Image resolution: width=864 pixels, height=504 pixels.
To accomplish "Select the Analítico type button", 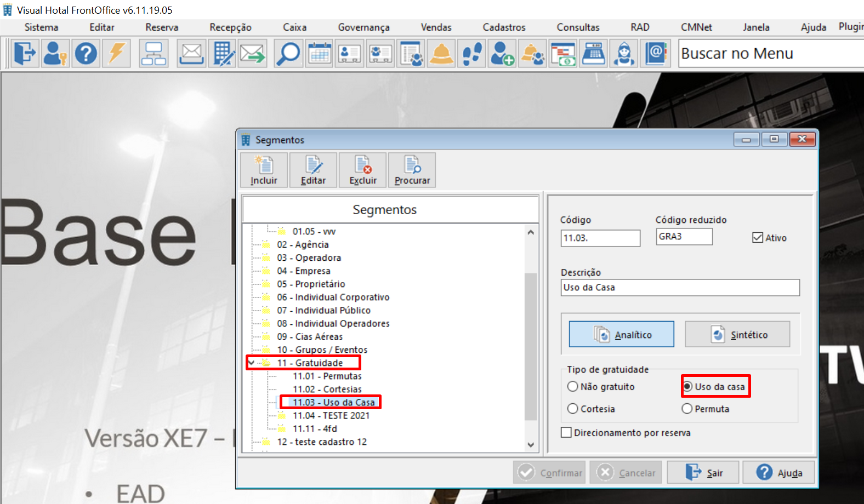I will pos(622,334).
